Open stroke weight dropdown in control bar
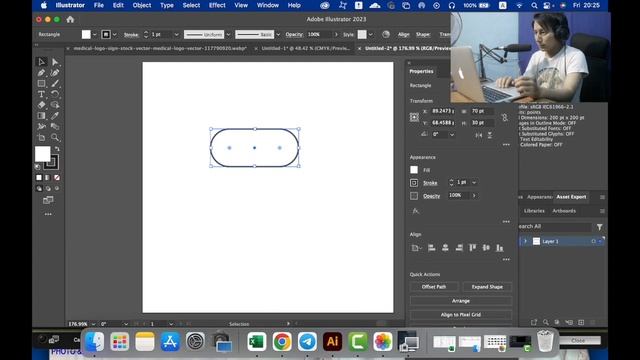This screenshot has height=360, width=640. tap(176, 35)
